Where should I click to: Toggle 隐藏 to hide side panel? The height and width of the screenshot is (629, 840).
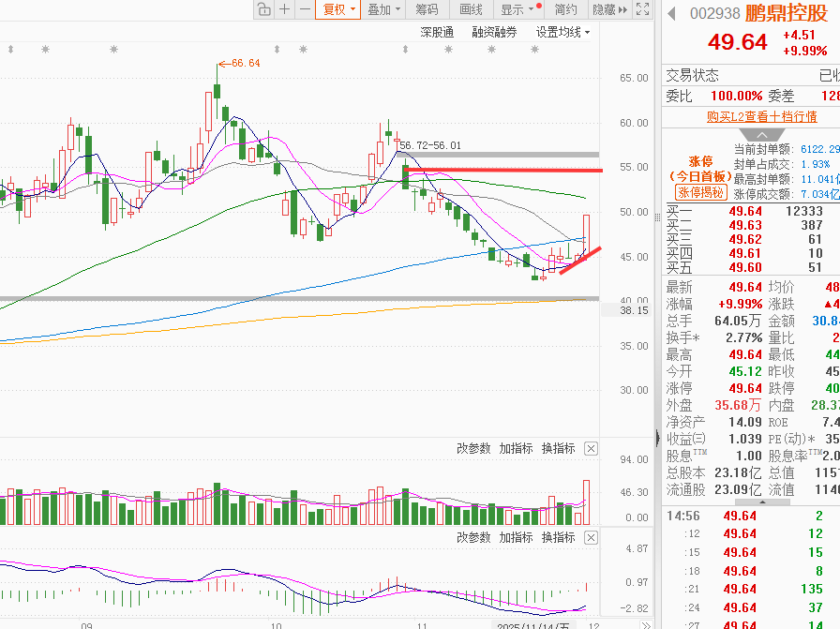point(609,9)
